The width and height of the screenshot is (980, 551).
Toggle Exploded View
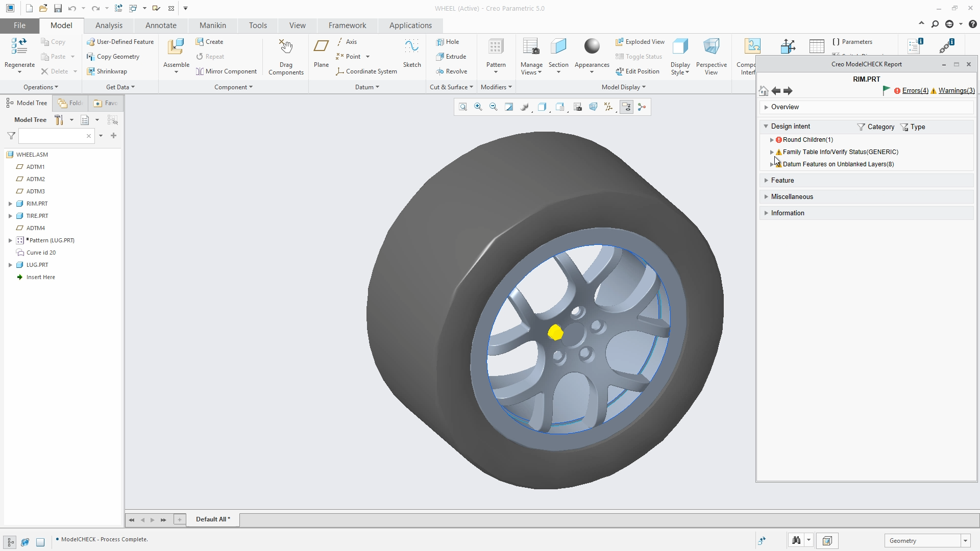pyautogui.click(x=640, y=42)
